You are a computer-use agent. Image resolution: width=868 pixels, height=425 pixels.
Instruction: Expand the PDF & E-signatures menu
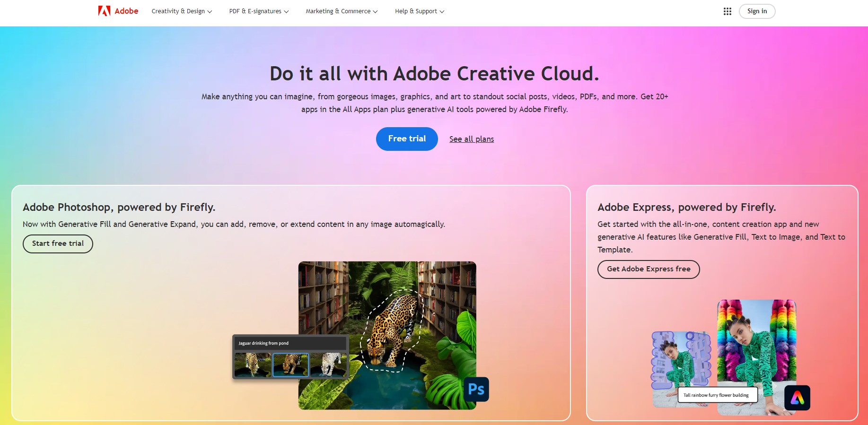pyautogui.click(x=259, y=11)
